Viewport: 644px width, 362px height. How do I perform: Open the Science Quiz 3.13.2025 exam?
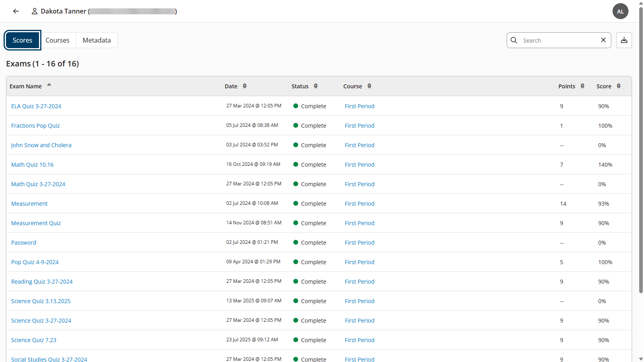pyautogui.click(x=41, y=301)
